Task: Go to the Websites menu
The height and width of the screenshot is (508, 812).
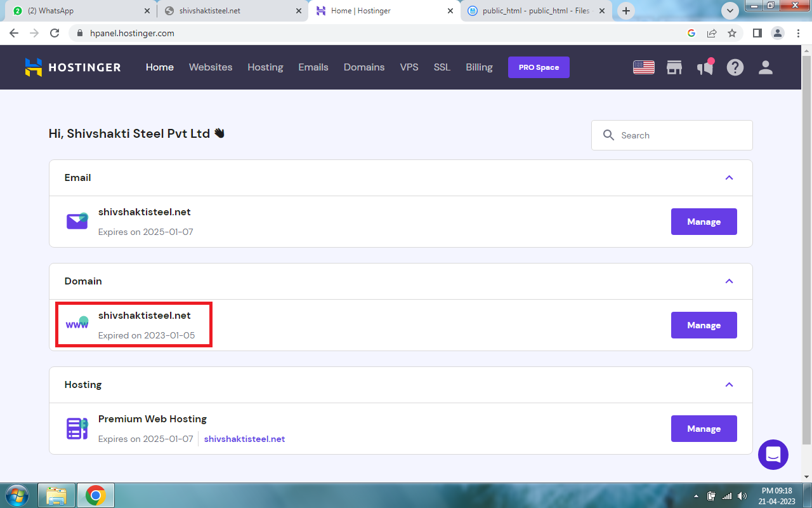Action: tap(211, 67)
